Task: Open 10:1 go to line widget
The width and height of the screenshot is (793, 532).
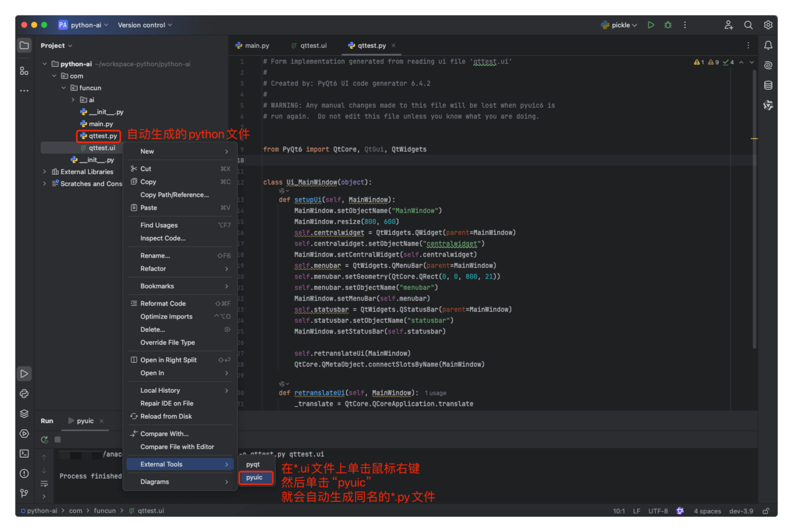Action: (x=618, y=511)
